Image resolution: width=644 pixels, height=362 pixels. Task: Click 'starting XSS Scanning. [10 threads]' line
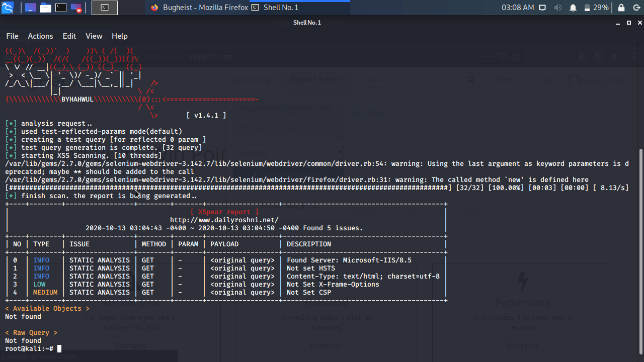(92, 155)
